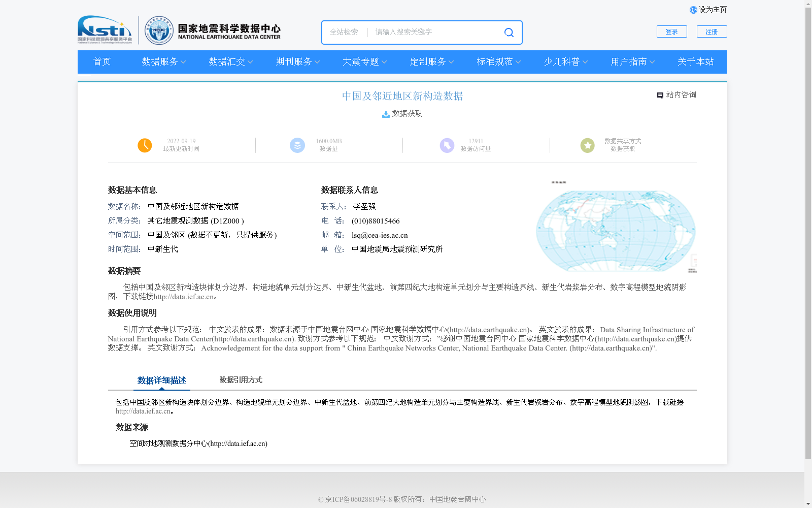Click the purple data-visits icon
This screenshot has height=508, width=812.
point(447,145)
